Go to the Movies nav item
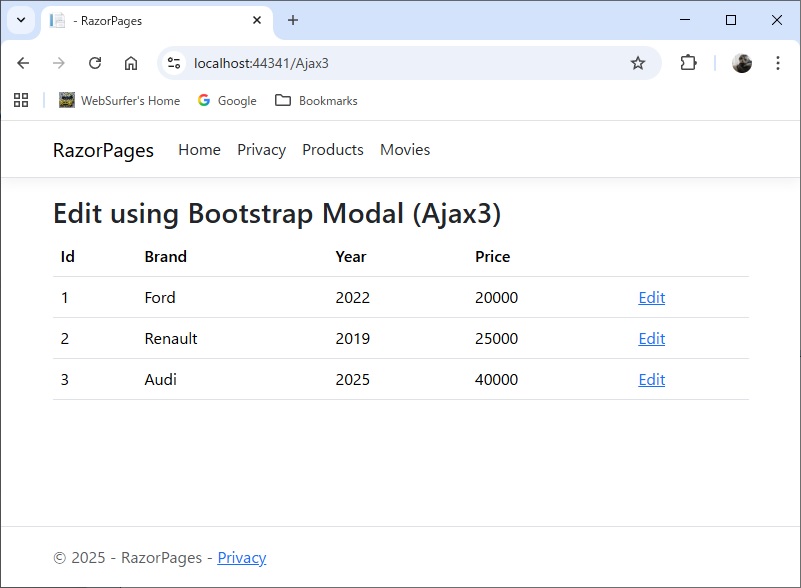 click(x=405, y=150)
